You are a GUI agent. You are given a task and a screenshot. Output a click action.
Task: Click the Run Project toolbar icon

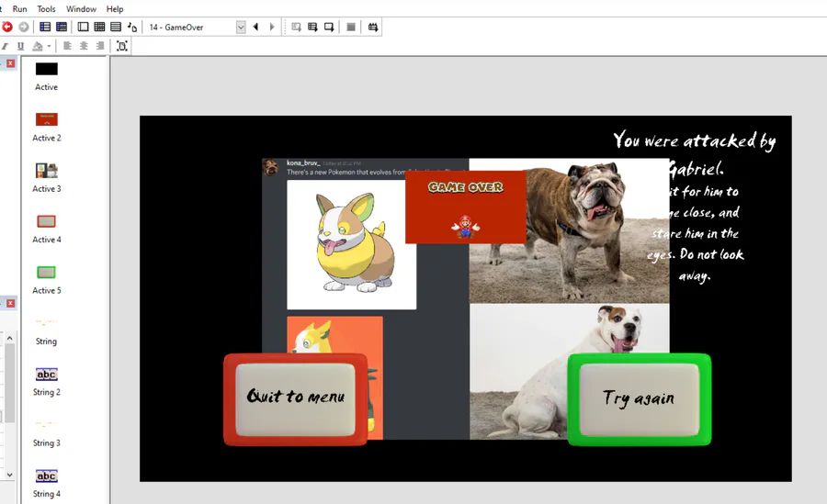pyautogui.click(x=297, y=27)
